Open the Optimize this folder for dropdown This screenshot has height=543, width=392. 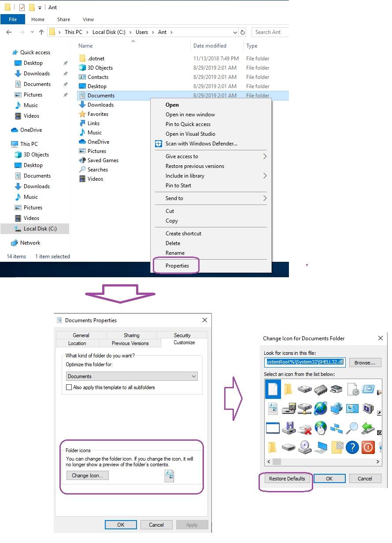pyautogui.click(x=132, y=376)
